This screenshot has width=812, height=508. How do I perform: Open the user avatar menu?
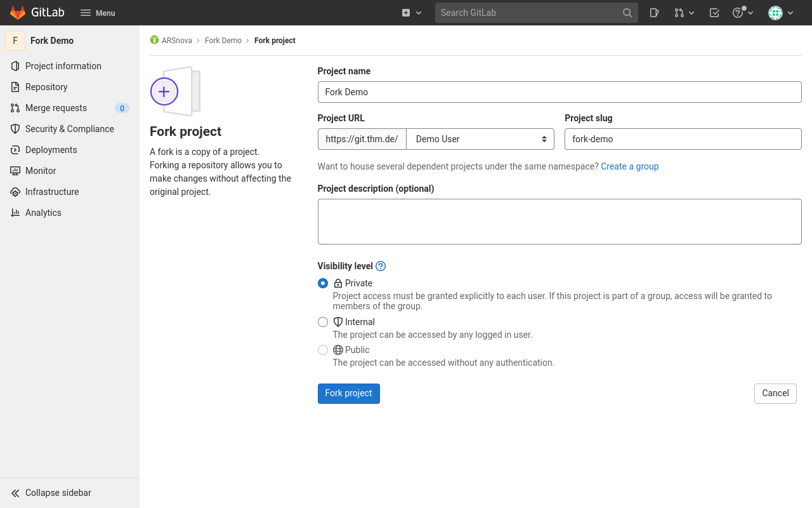pos(781,13)
